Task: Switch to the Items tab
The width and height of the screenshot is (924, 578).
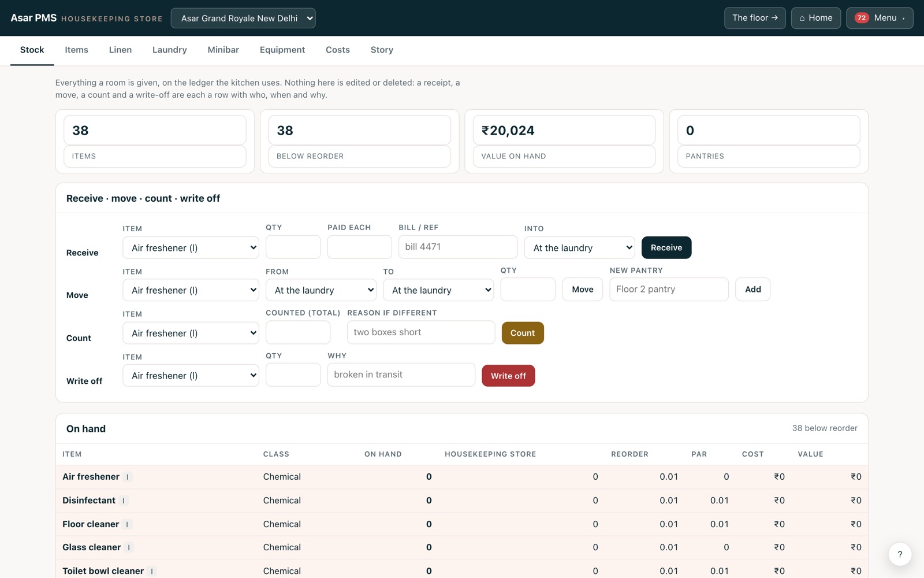Action: (x=76, y=50)
